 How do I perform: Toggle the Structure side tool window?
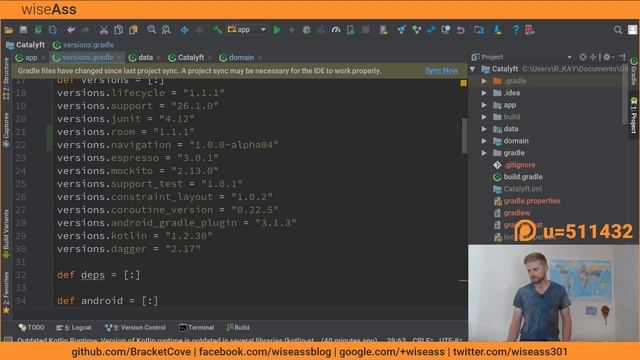click(x=6, y=79)
